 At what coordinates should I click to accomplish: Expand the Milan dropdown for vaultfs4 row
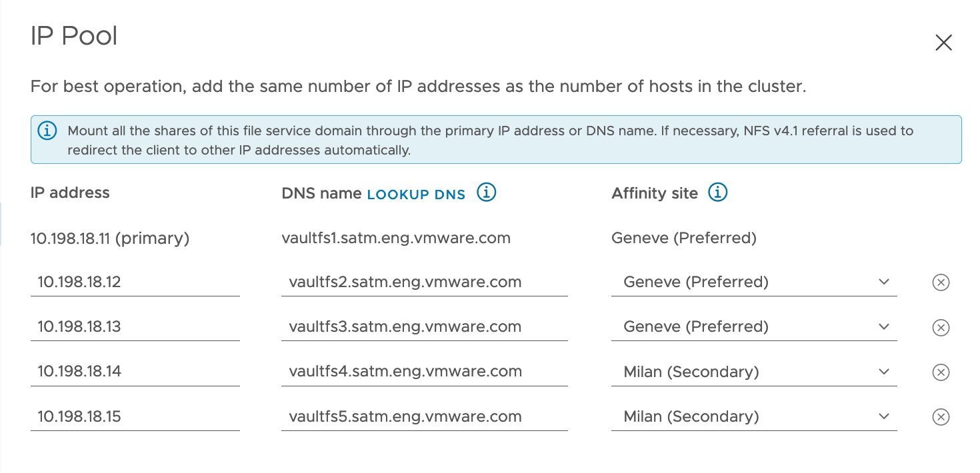(x=884, y=372)
